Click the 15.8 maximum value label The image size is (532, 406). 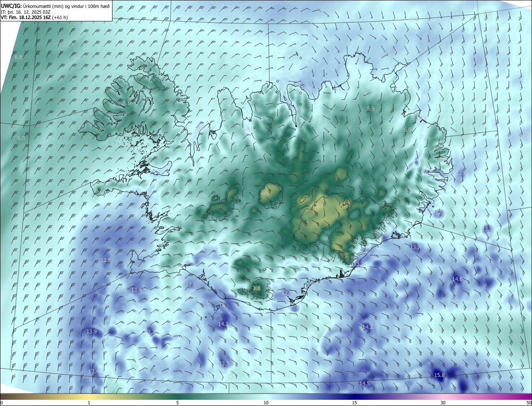(x=439, y=375)
